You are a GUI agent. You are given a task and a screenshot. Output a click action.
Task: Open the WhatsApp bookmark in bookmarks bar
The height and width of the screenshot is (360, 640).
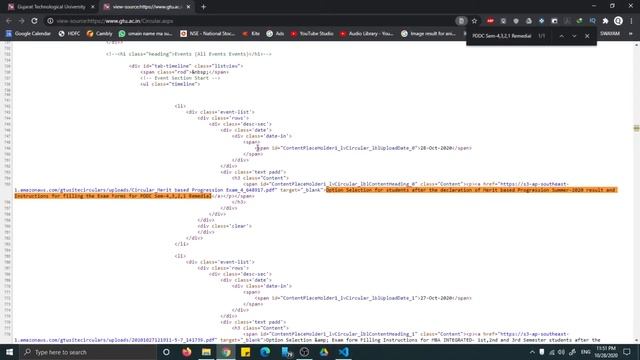[x=145, y=33]
